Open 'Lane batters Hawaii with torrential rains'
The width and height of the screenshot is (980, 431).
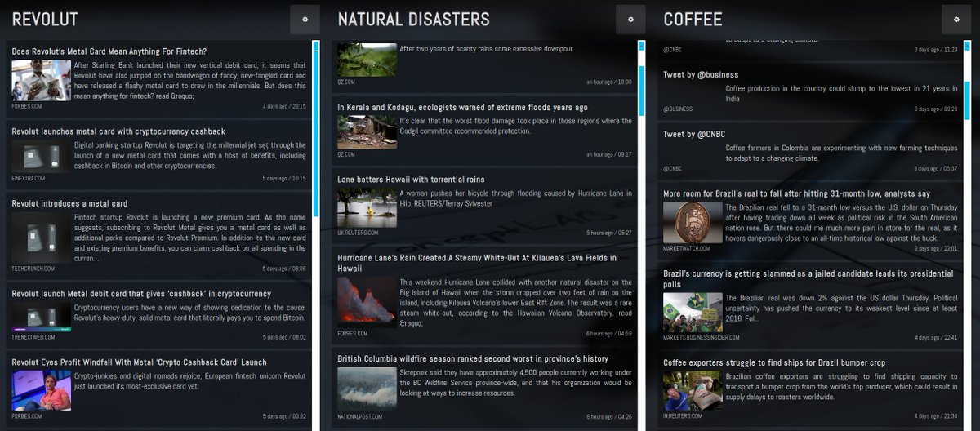click(x=411, y=180)
